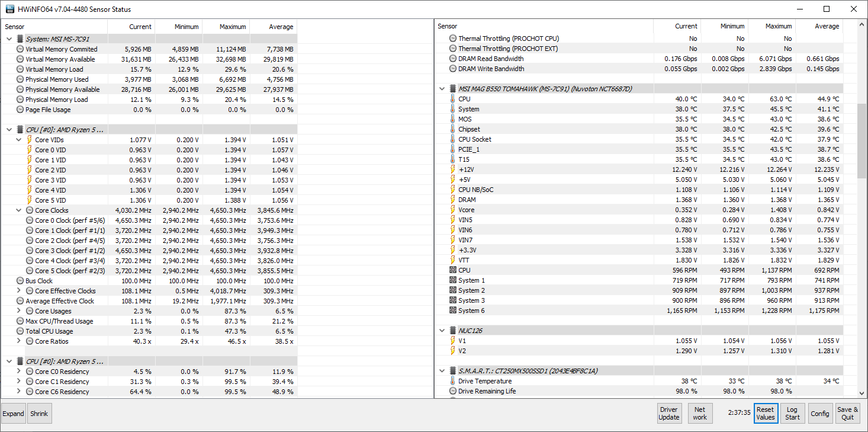Collapse the S.M.A.R.T. drive sensor group
Screen dimensions: 868x432
[x=442, y=371]
